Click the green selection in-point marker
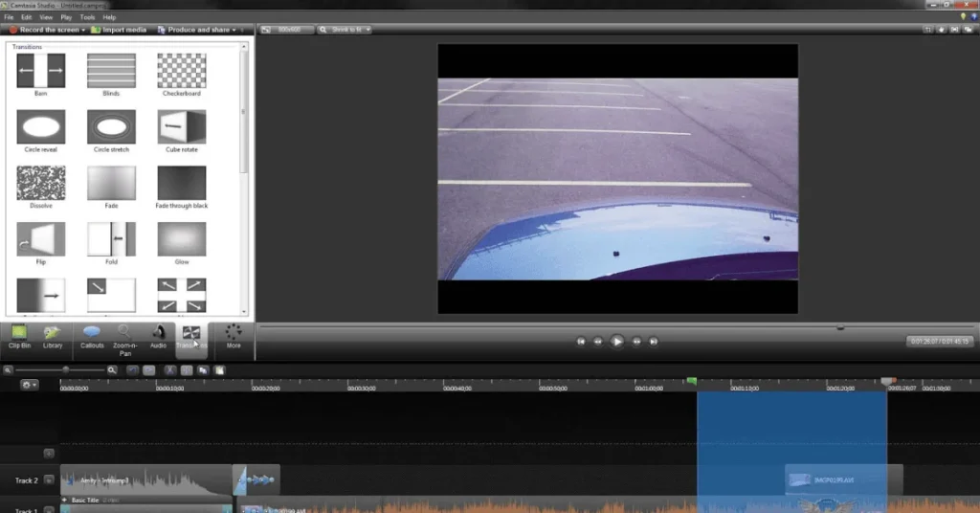 [692, 381]
